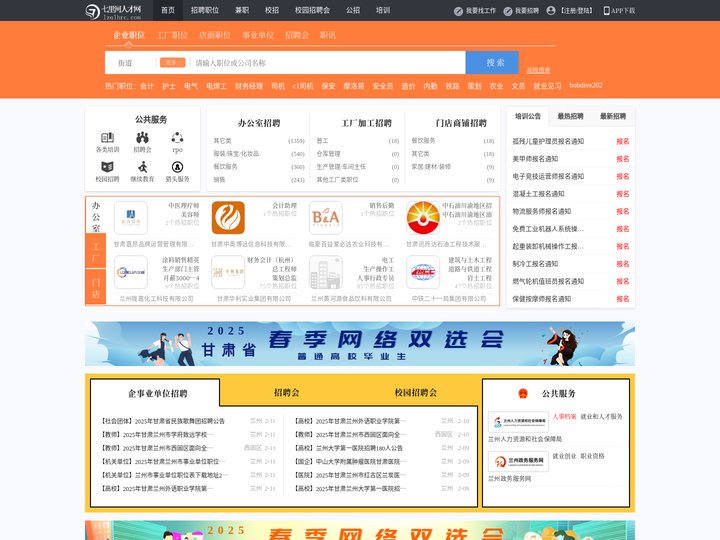Click hot keyword 财务经理
Screen dimensions: 720x540
(249, 86)
